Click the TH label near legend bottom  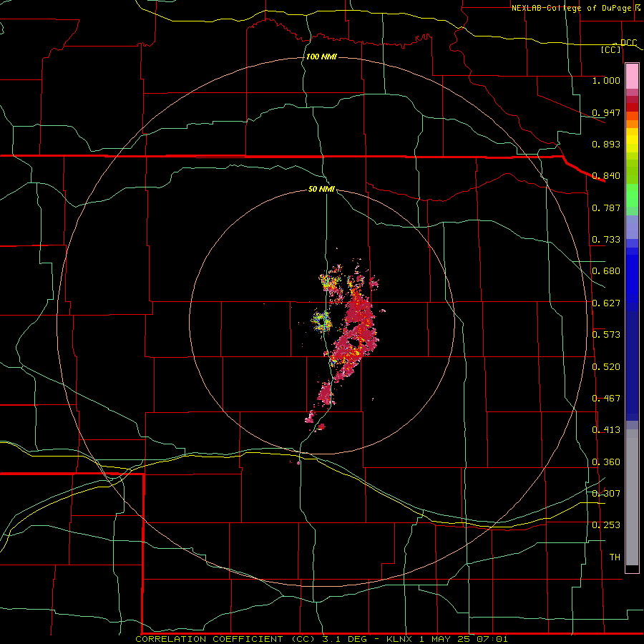pos(615,557)
